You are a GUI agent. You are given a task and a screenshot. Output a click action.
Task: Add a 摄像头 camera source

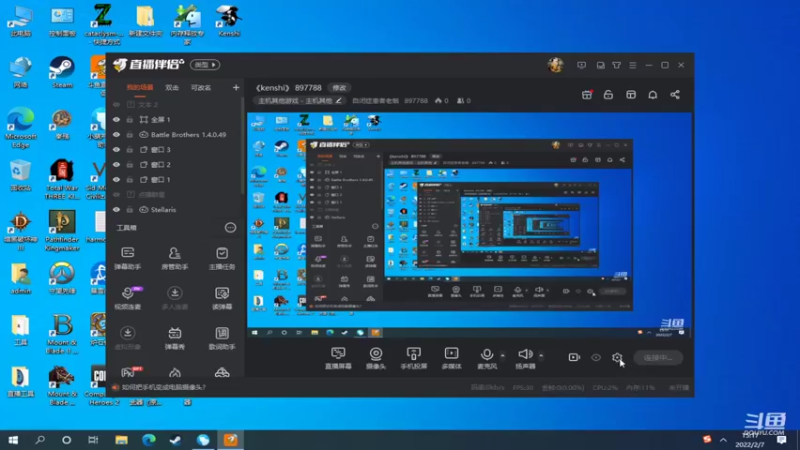click(376, 358)
